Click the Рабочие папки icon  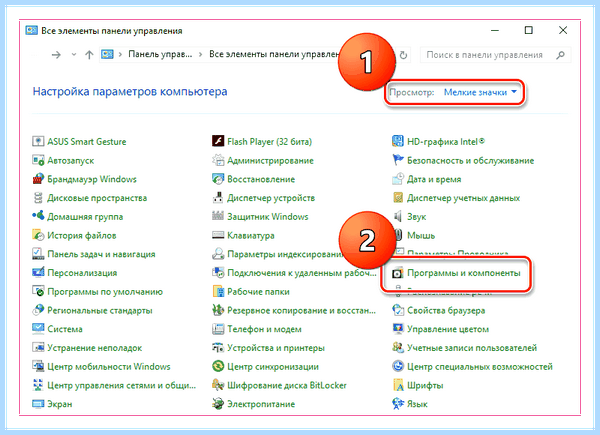coord(218,292)
